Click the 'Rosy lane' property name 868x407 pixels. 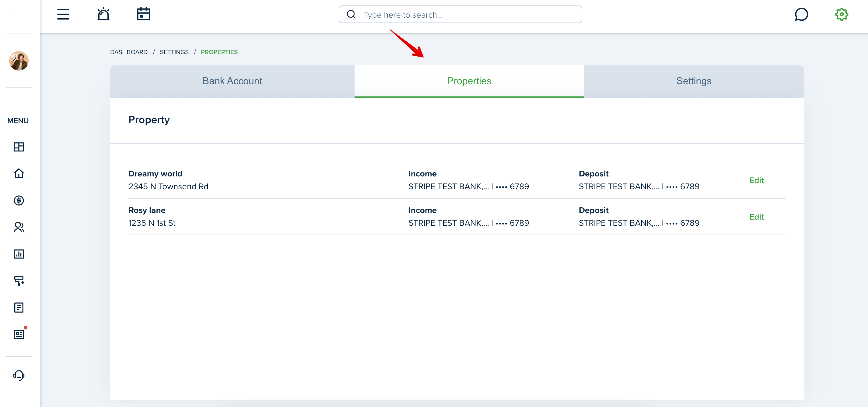tap(147, 210)
